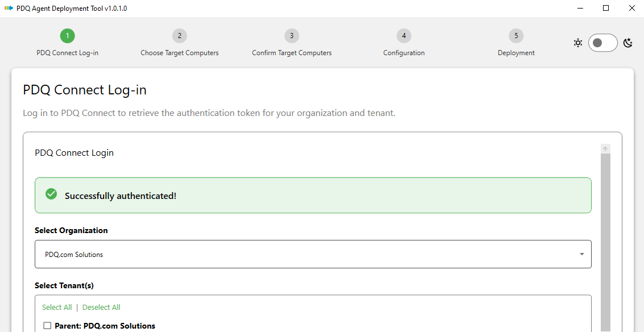Toggle the light/dark theme switch
The height and width of the screenshot is (332, 644).
(x=603, y=43)
